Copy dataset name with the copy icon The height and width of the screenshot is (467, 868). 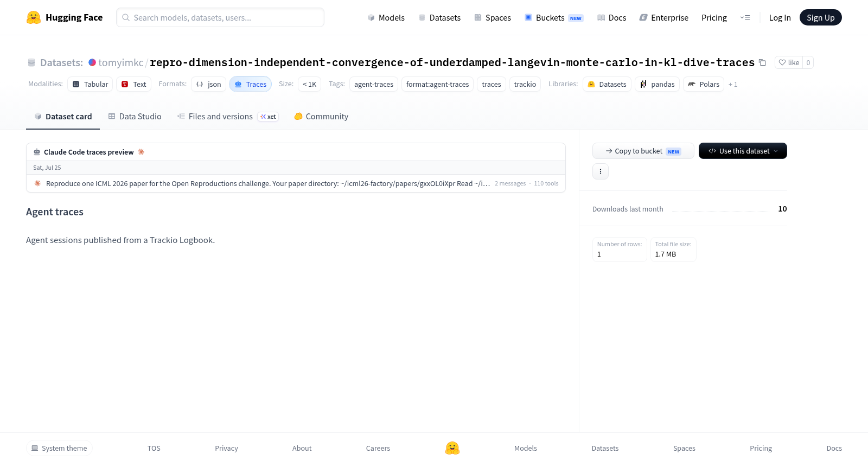[x=762, y=62]
